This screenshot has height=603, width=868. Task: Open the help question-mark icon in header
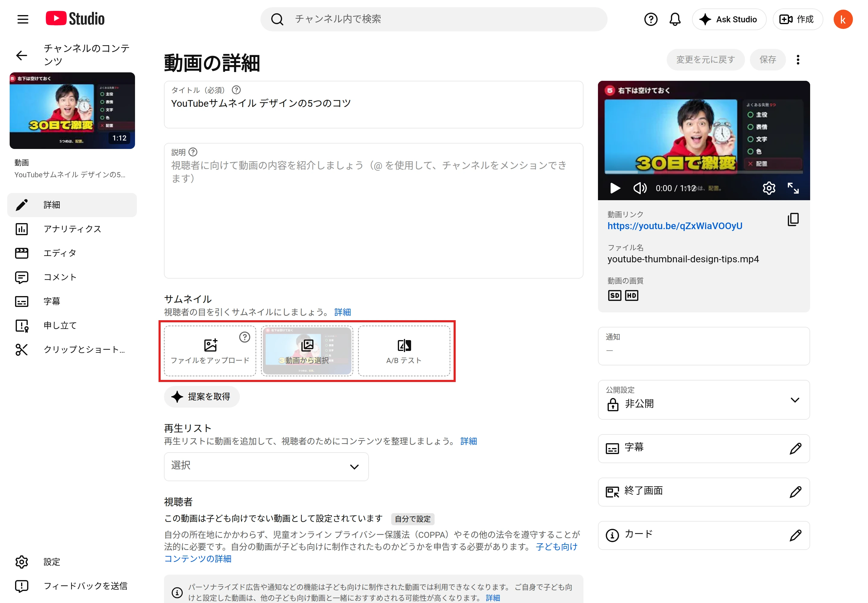(x=650, y=19)
